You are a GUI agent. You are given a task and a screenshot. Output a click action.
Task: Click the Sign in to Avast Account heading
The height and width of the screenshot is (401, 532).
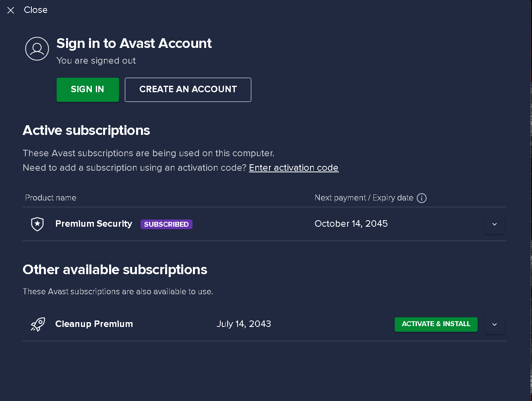click(x=134, y=43)
